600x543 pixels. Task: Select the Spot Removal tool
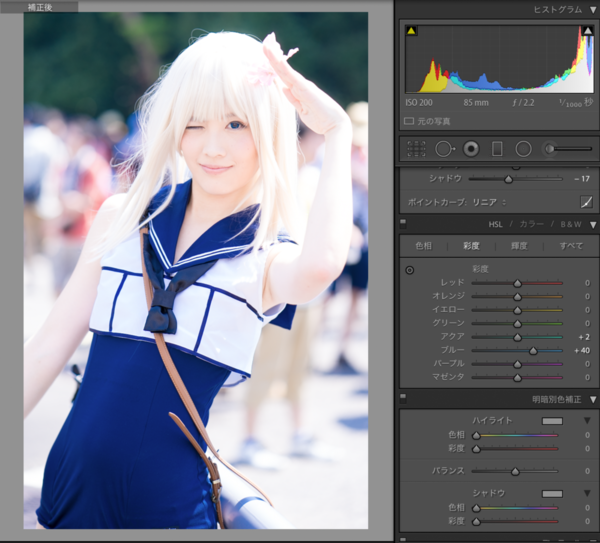click(x=445, y=149)
